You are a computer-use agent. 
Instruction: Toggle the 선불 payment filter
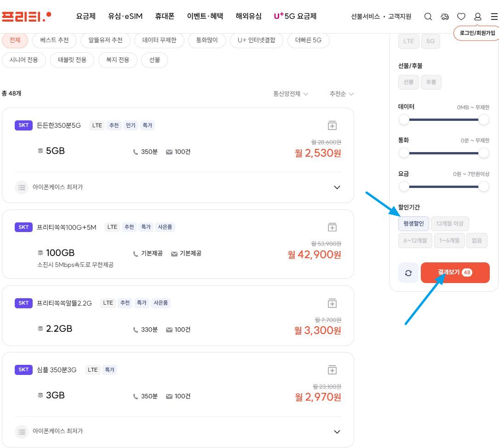click(408, 82)
